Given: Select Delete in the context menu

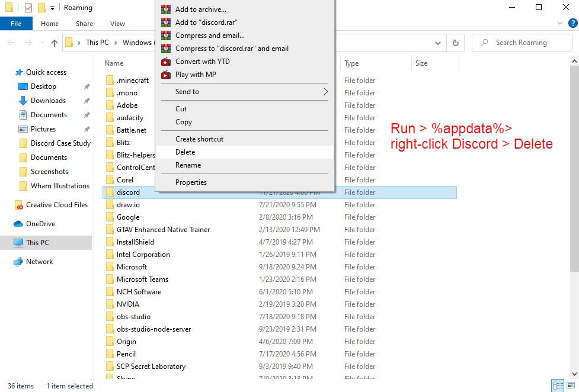Looking at the screenshot, I should tap(245, 152).
